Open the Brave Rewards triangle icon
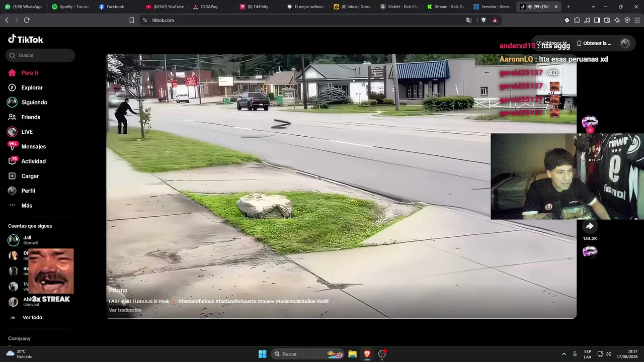 (495, 20)
